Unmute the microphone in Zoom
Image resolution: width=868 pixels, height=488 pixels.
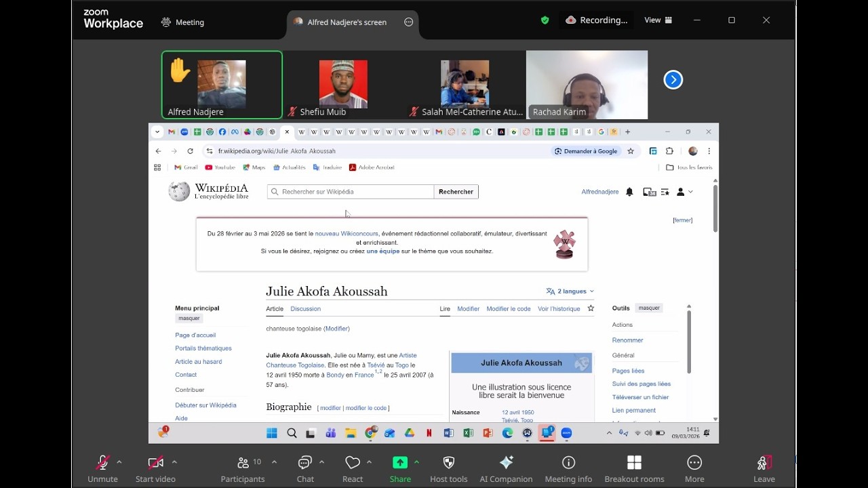pos(102,469)
